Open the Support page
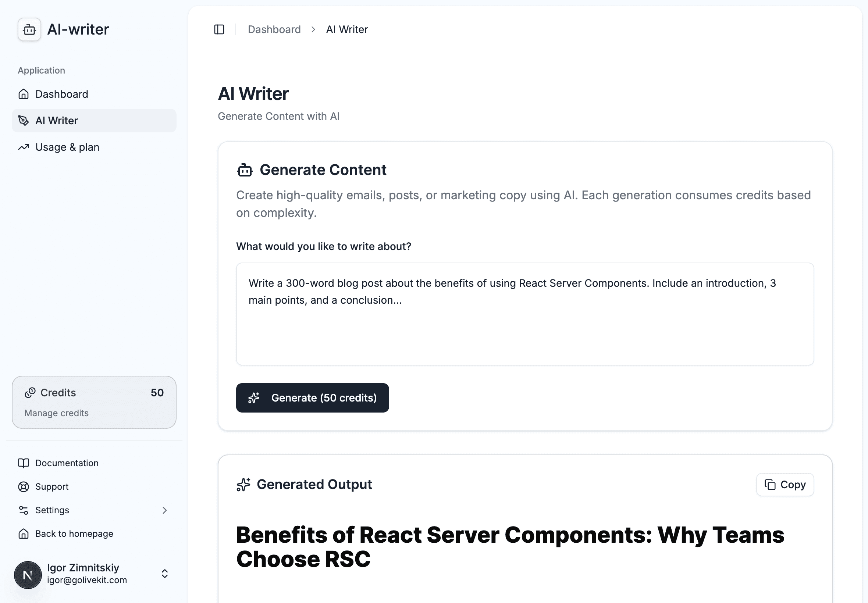Viewport: 868px width, 603px height. click(94, 487)
